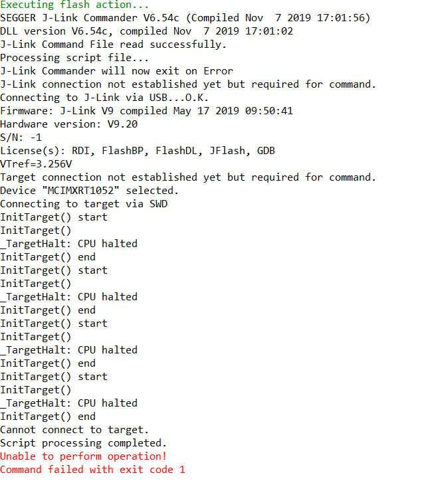This screenshot has width=448, height=483.
Task: Click the "S/N: -1" serial number line
Action: [x=21, y=138]
